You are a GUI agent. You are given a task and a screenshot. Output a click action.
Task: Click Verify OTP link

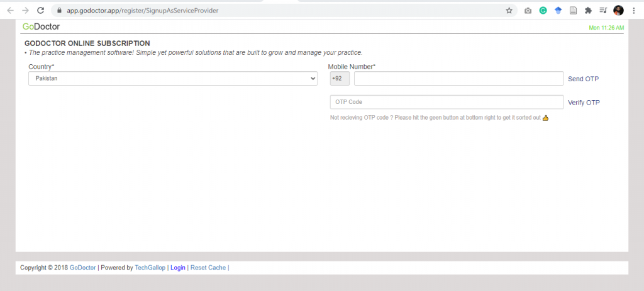pos(584,103)
